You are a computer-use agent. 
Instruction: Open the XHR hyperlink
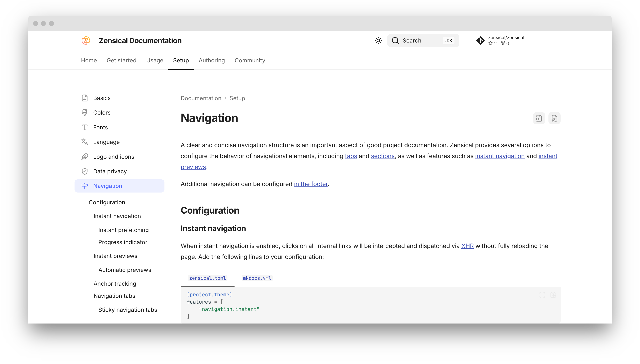tap(467, 246)
